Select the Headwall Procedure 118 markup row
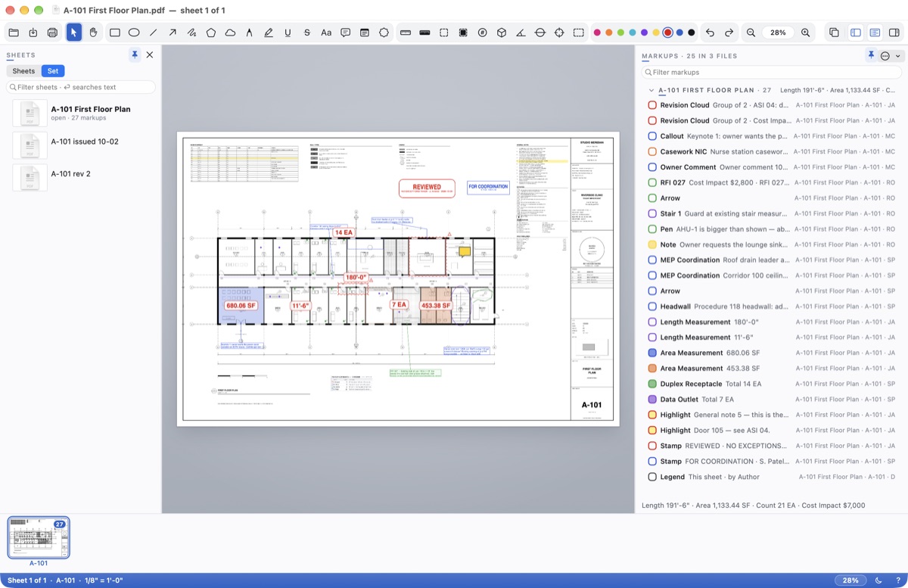This screenshot has width=908, height=588. (771, 306)
